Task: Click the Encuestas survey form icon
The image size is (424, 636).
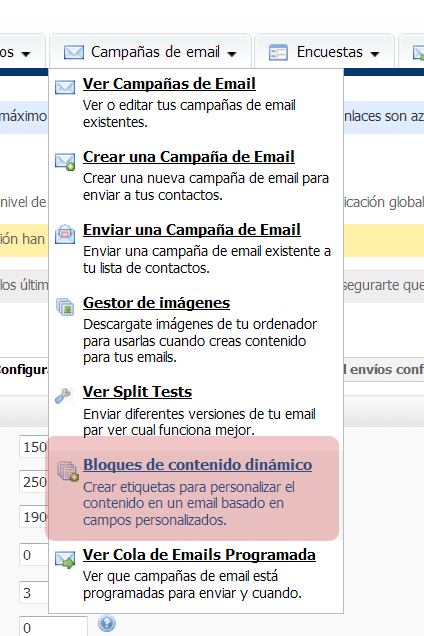Action: pyautogui.click(x=278, y=52)
